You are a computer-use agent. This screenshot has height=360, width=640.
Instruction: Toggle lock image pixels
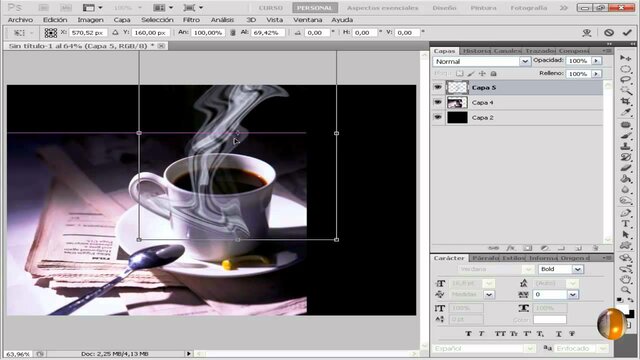click(471, 73)
